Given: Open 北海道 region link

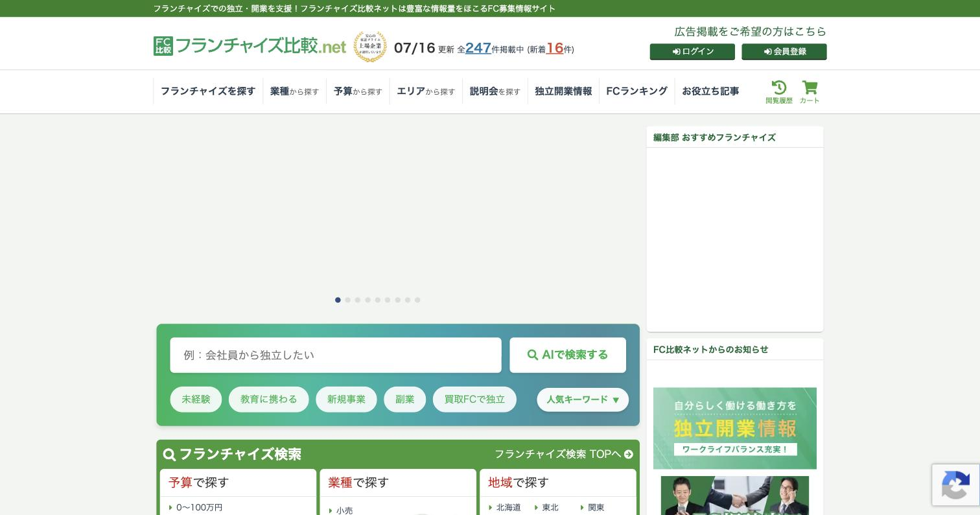Looking at the screenshot, I should click(x=508, y=507).
